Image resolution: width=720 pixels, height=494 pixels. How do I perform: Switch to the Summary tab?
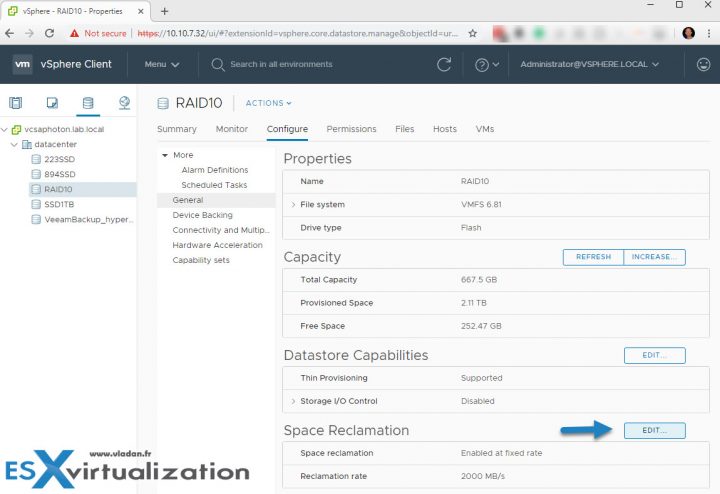177,129
